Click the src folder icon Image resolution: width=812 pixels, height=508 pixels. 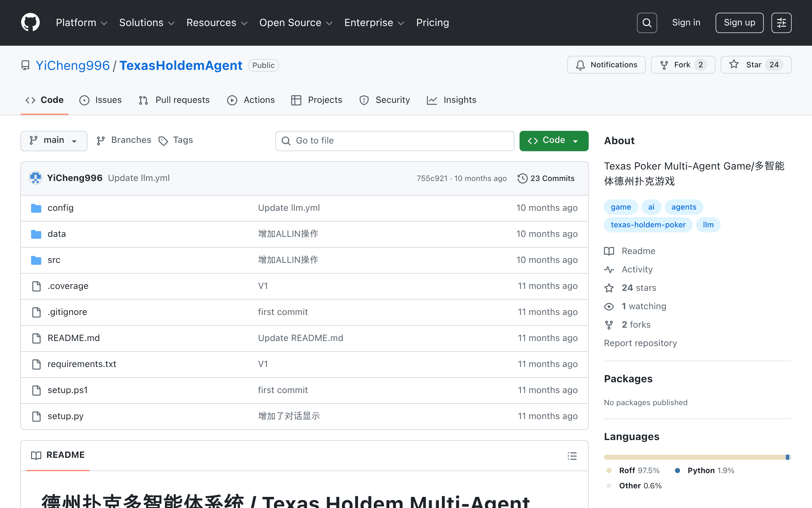(x=36, y=260)
